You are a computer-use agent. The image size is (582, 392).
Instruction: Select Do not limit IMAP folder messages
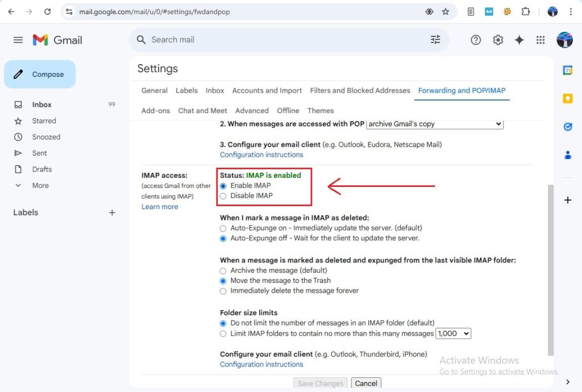click(223, 323)
